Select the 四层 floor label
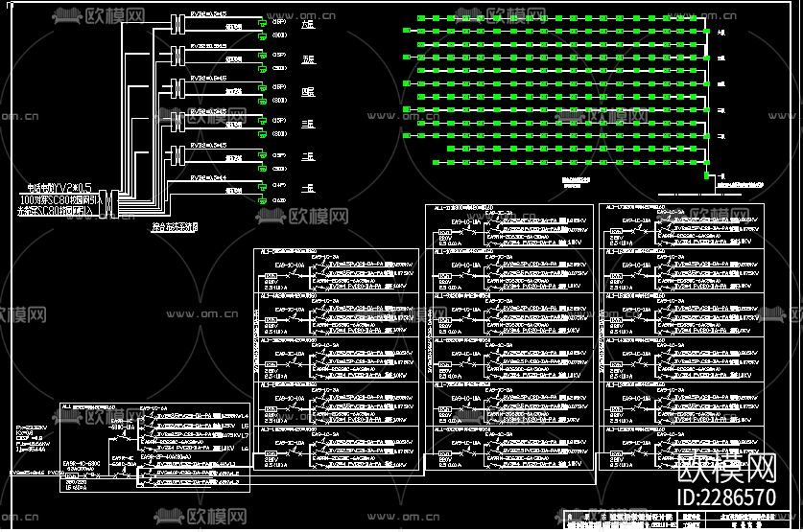 [x=308, y=92]
